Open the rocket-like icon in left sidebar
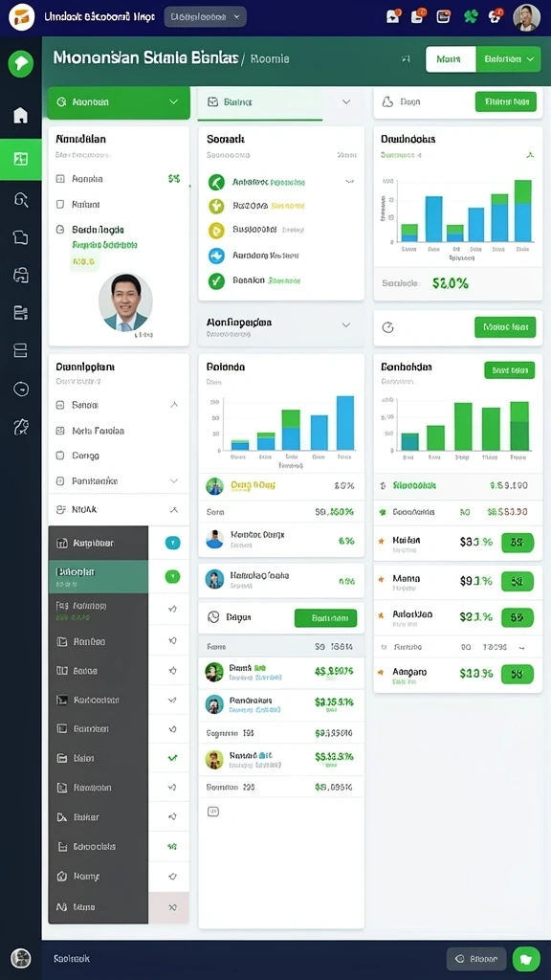The height and width of the screenshot is (980, 551). pyautogui.click(x=21, y=427)
